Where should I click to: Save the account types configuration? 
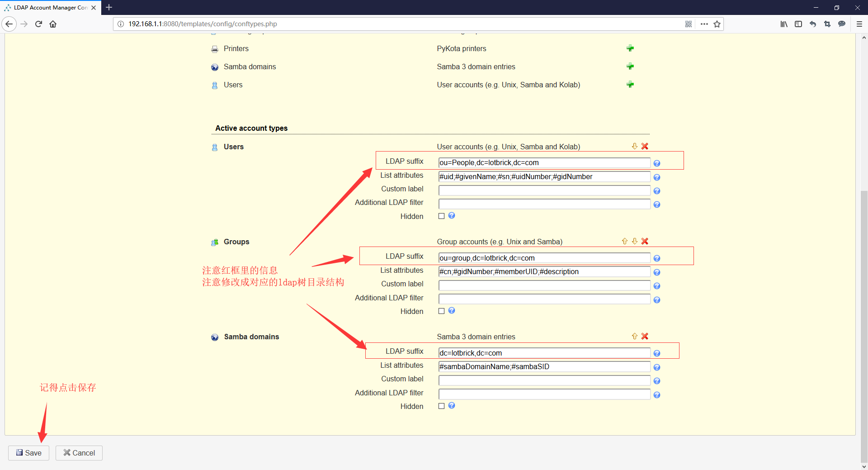click(x=28, y=453)
